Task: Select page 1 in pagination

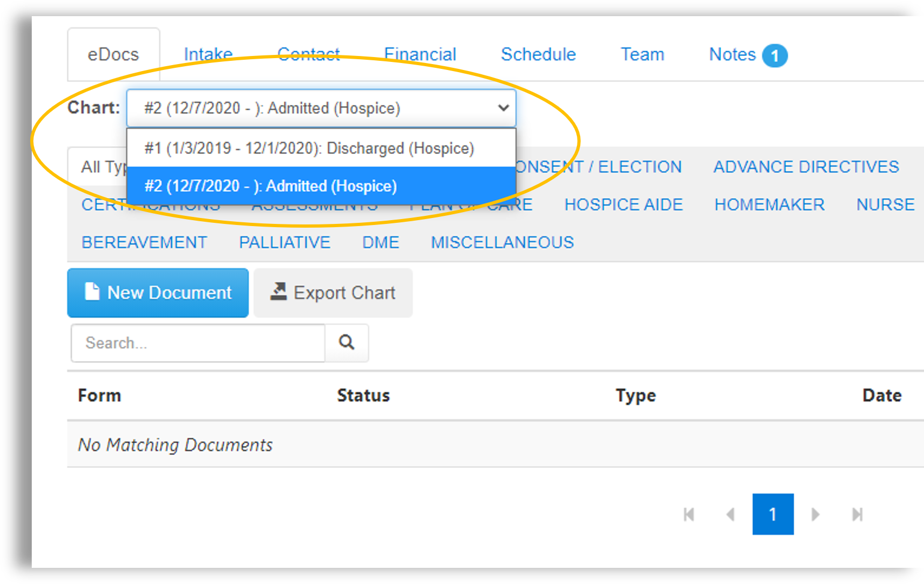Action: click(773, 515)
